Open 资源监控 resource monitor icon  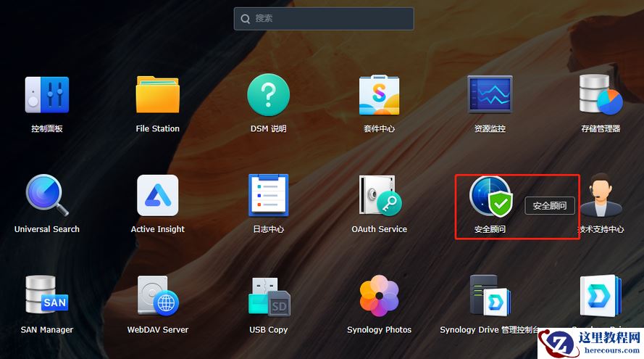point(490,94)
